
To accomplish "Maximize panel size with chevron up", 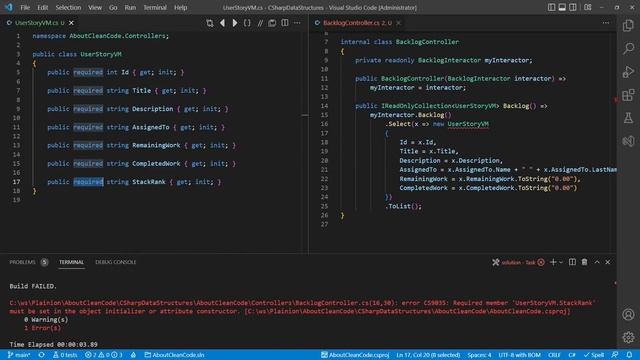I will (597, 262).
